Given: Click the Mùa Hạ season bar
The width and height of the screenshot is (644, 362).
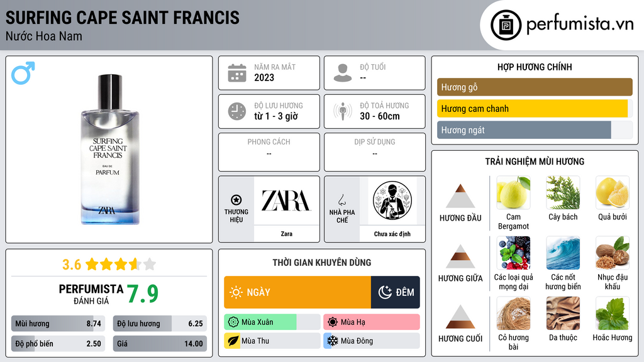Looking at the screenshot, I should click(x=372, y=322).
